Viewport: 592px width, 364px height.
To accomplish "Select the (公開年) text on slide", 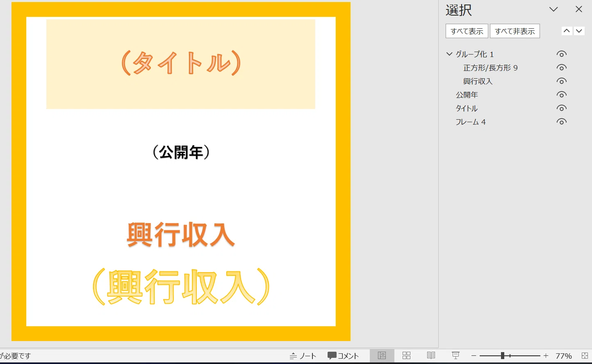I will click(181, 152).
